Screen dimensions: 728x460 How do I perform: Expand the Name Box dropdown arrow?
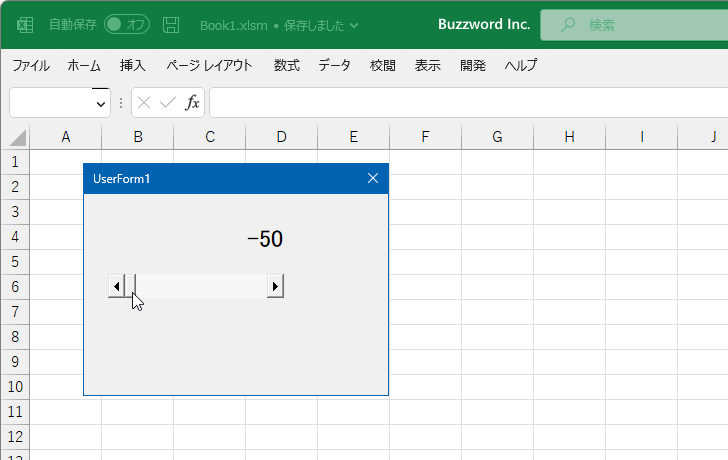[101, 104]
